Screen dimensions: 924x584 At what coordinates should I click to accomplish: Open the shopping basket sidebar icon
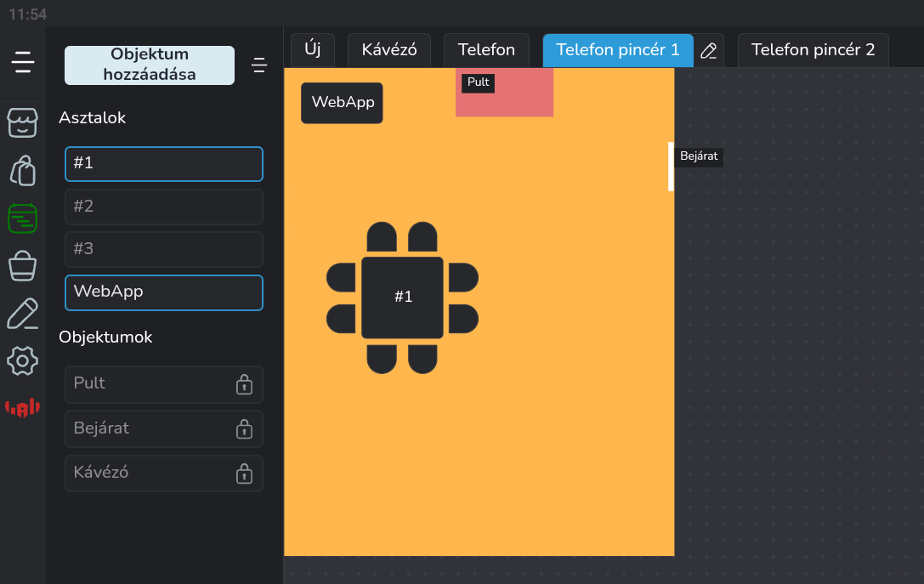[x=23, y=266]
